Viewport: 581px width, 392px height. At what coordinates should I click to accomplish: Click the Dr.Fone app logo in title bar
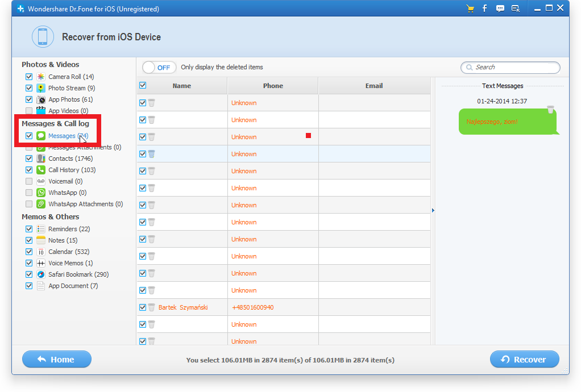tap(20, 9)
